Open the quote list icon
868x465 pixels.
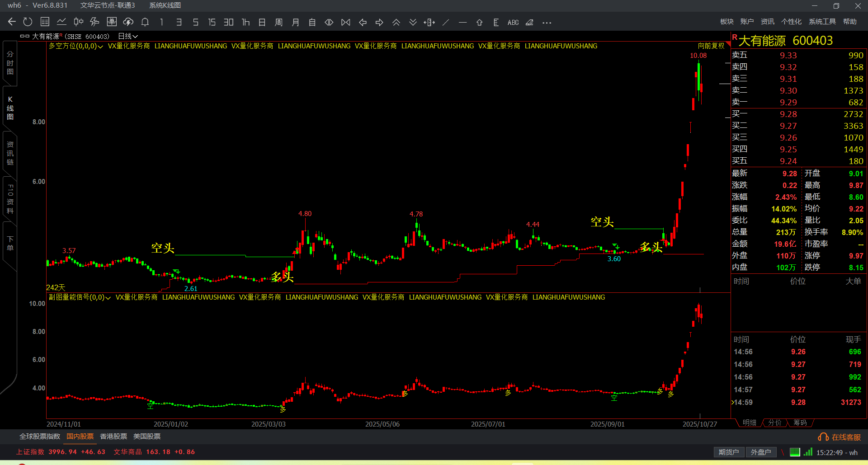[45, 22]
